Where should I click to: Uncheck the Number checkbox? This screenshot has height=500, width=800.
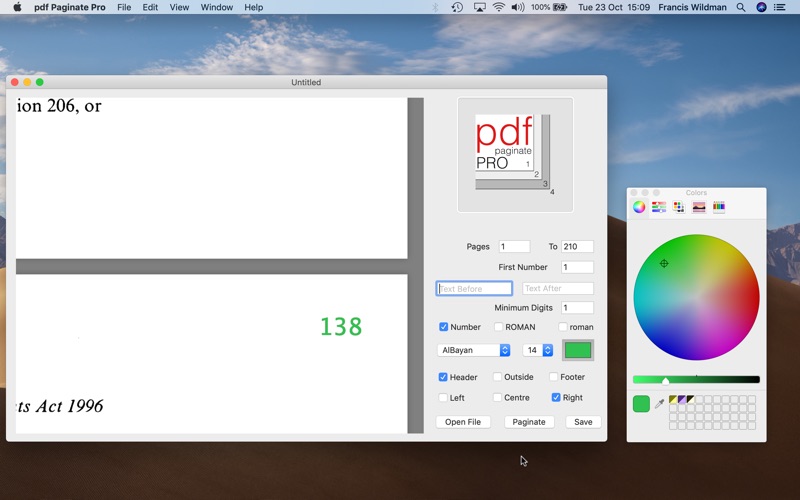coord(443,327)
